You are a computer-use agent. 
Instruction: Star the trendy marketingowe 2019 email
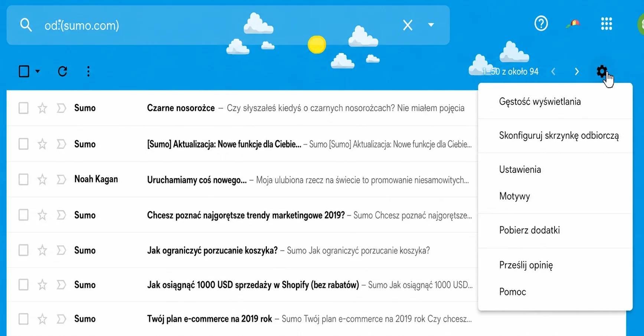pos(42,215)
